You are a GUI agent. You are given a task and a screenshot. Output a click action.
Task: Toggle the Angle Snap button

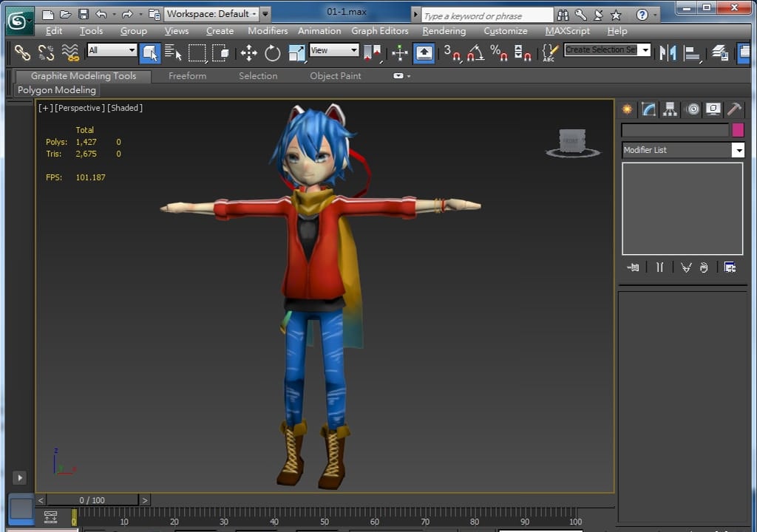tap(475, 52)
